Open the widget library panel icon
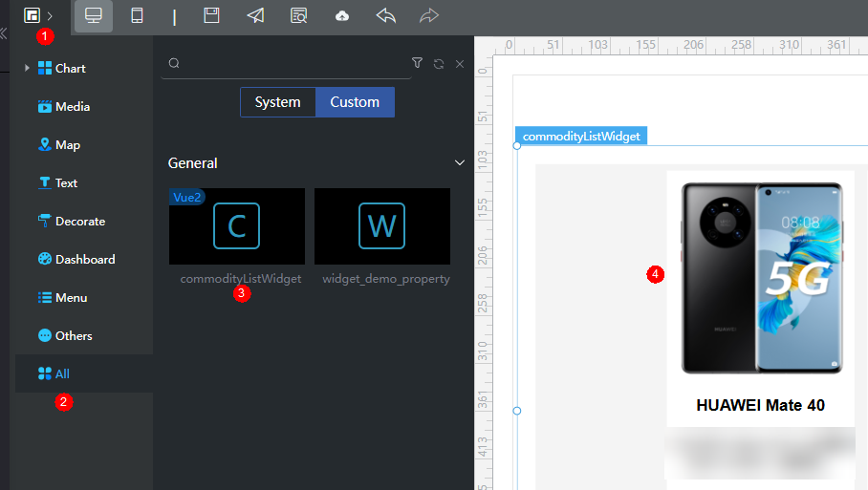Image resolution: width=868 pixels, height=490 pixels. [33, 15]
